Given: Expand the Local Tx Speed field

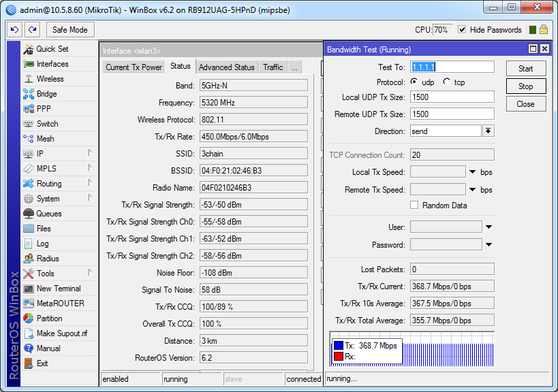Looking at the screenshot, I should coord(472,172).
